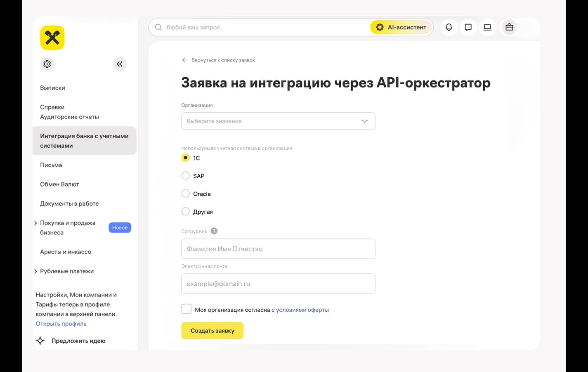588x372 pixels.
Task: Collapse sidebar with double chevron icon
Action: point(120,64)
